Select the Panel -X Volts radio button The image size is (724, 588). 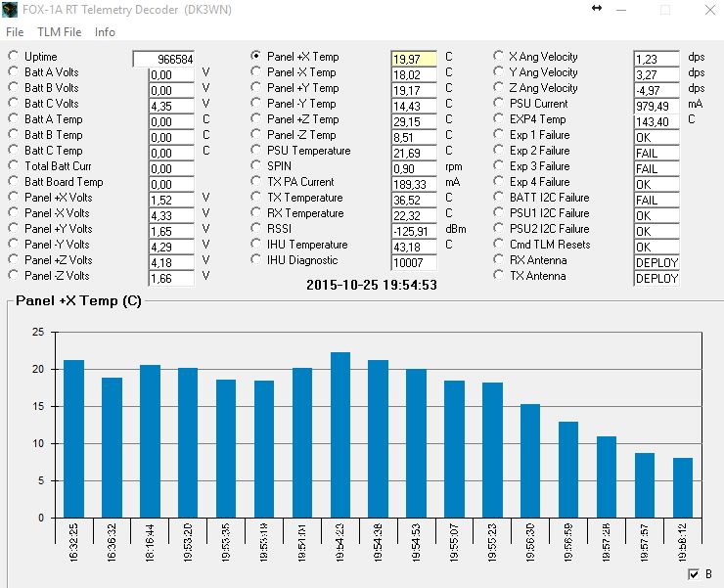coord(14,212)
